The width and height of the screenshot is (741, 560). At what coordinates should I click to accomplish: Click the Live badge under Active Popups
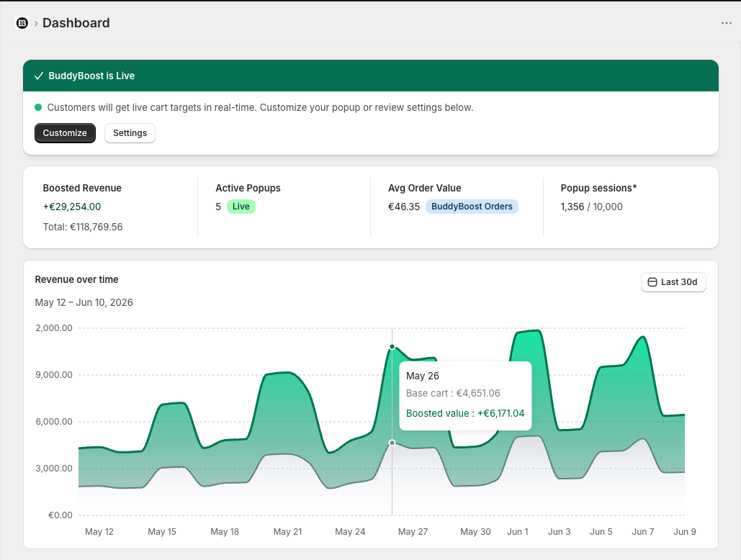tap(241, 207)
